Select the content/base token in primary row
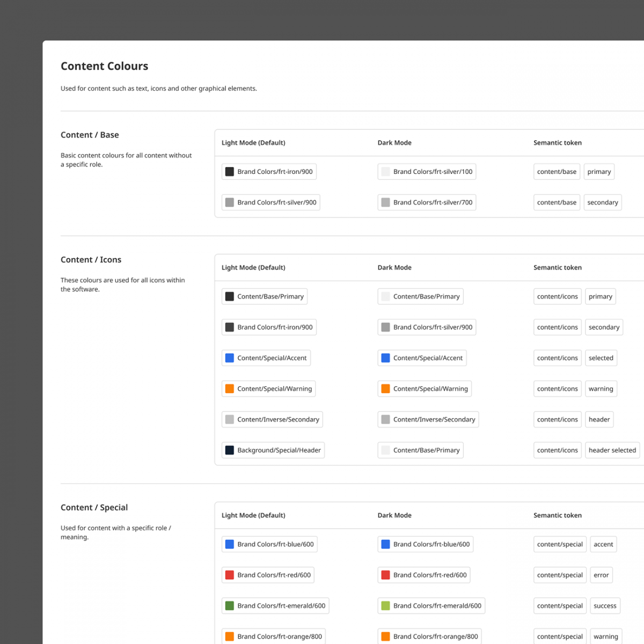The height and width of the screenshot is (644, 644). click(557, 172)
